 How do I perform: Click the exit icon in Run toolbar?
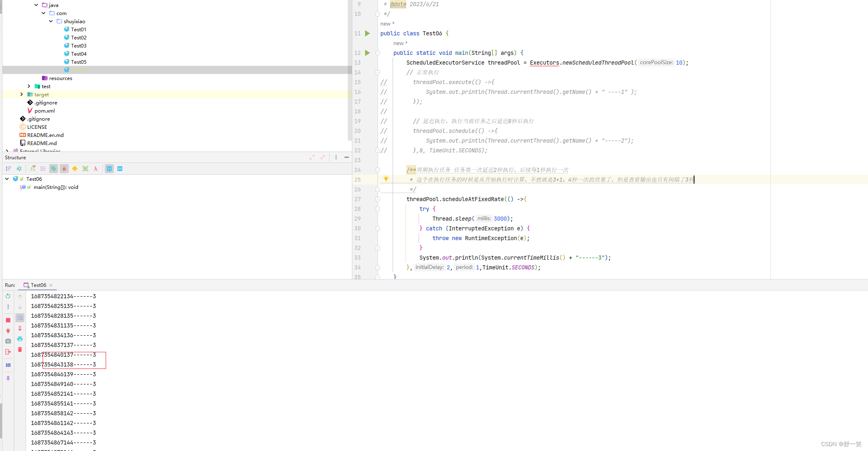point(8,352)
